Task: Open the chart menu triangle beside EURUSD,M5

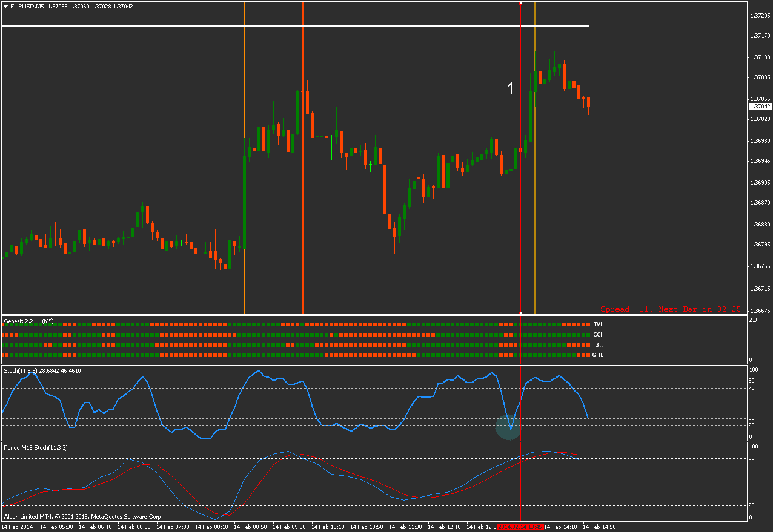Action: click(5, 7)
